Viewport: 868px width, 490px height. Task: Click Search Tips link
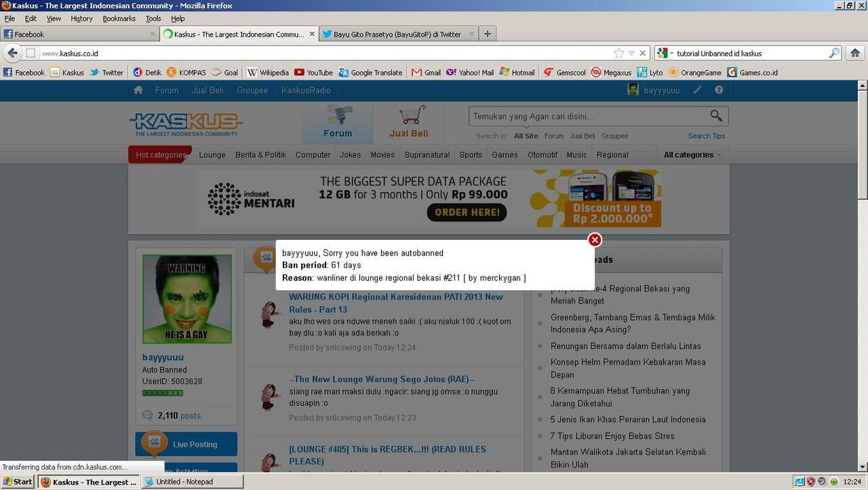706,136
